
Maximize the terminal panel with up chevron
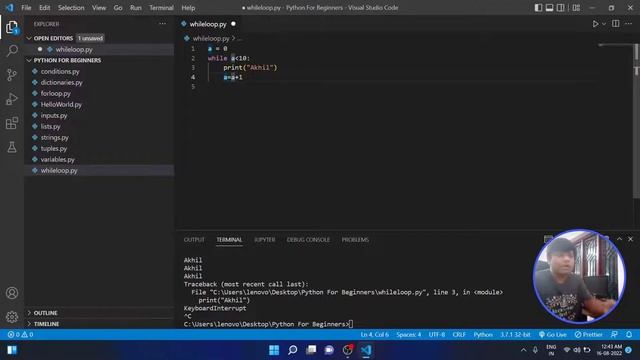click(x=619, y=239)
